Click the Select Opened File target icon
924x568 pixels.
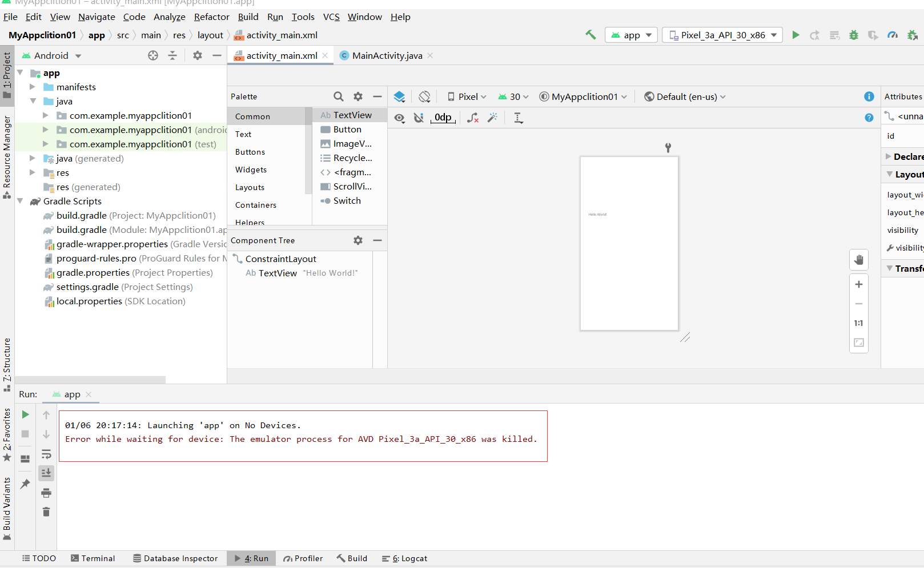pos(153,55)
